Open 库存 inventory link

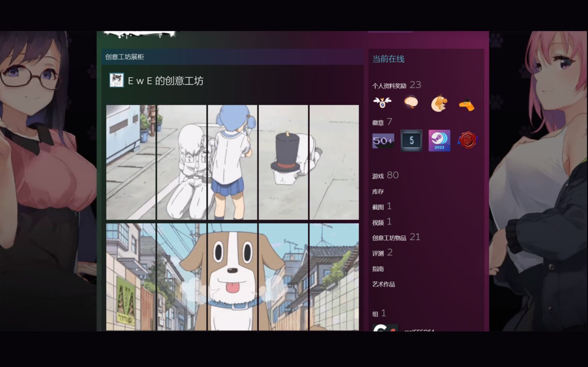[378, 191]
